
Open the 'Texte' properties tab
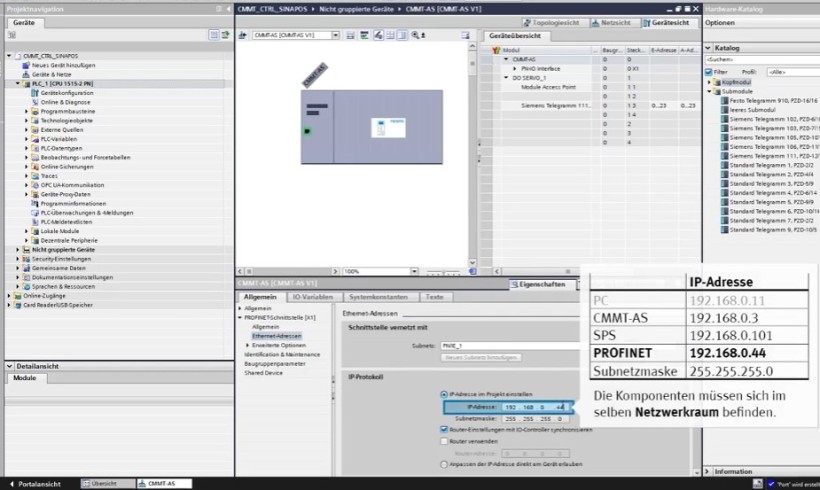coord(435,297)
